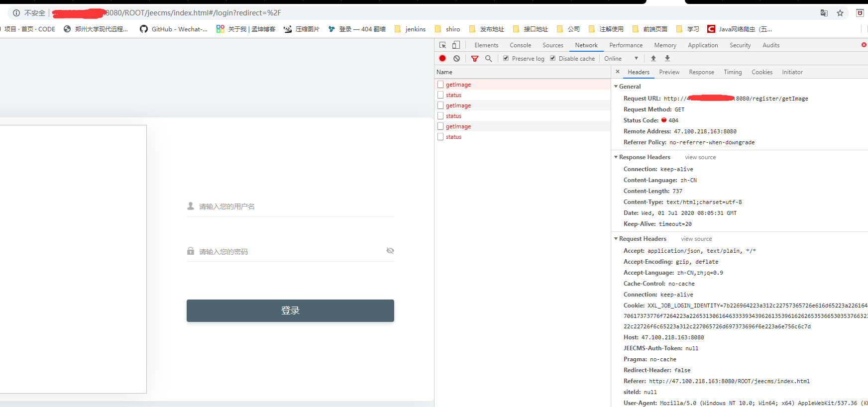
Task: Open the 接口地址 bookmark folder
Action: tap(531, 29)
